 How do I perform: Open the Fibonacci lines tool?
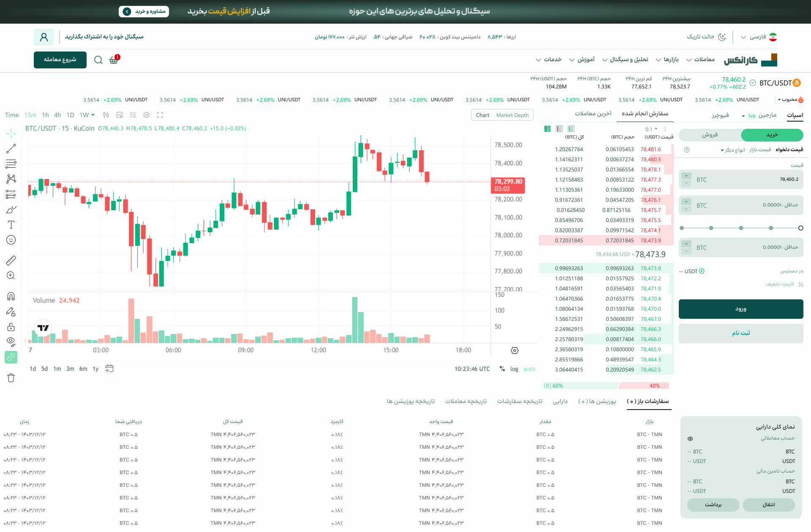(11, 164)
